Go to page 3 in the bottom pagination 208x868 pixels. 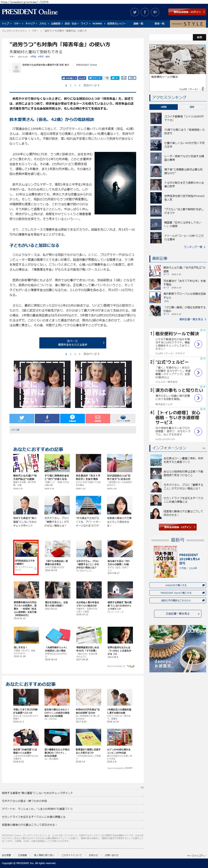click(75, 354)
